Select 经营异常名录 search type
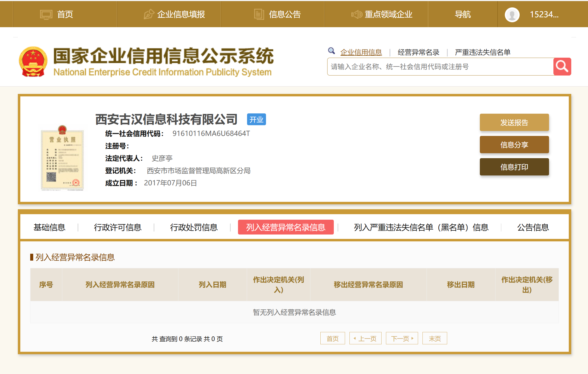 coord(418,52)
